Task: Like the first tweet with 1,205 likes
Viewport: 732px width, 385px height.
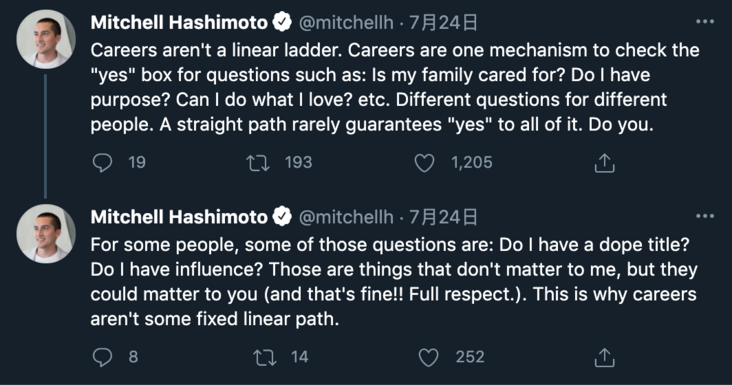Action: click(424, 163)
